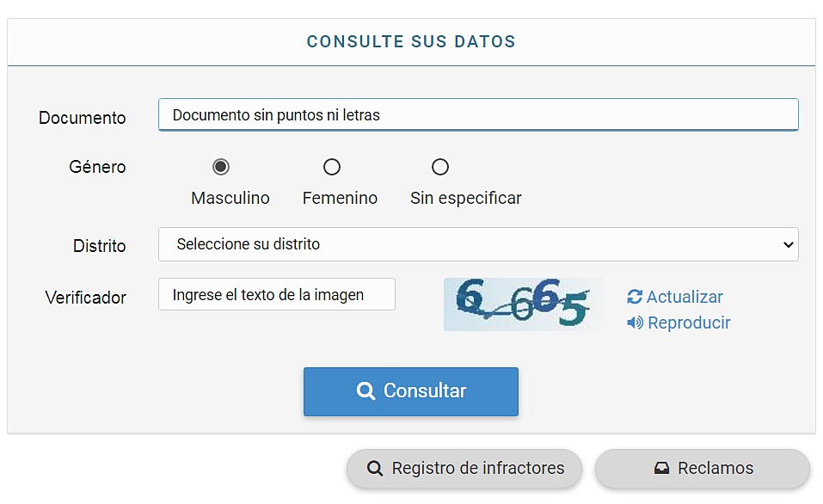Image resolution: width=823 pixels, height=504 pixels.
Task: Click the magnifier icon in the Consultar button
Action: [365, 391]
